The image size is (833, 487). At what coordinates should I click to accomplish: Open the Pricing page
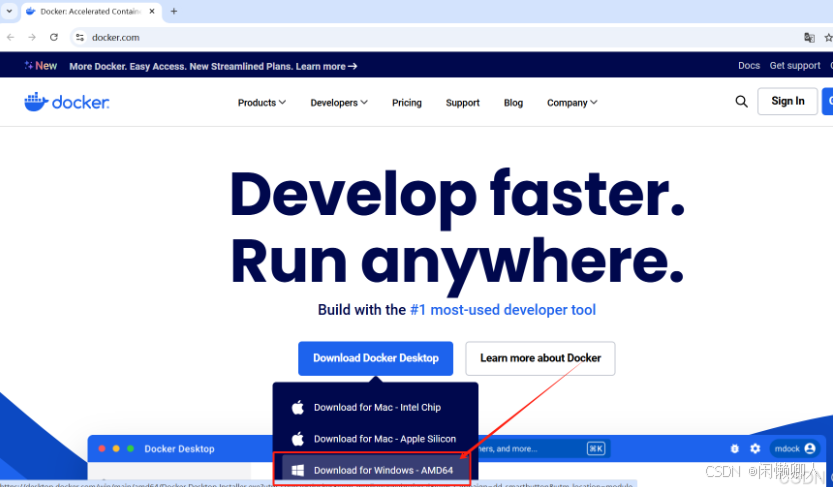(407, 102)
